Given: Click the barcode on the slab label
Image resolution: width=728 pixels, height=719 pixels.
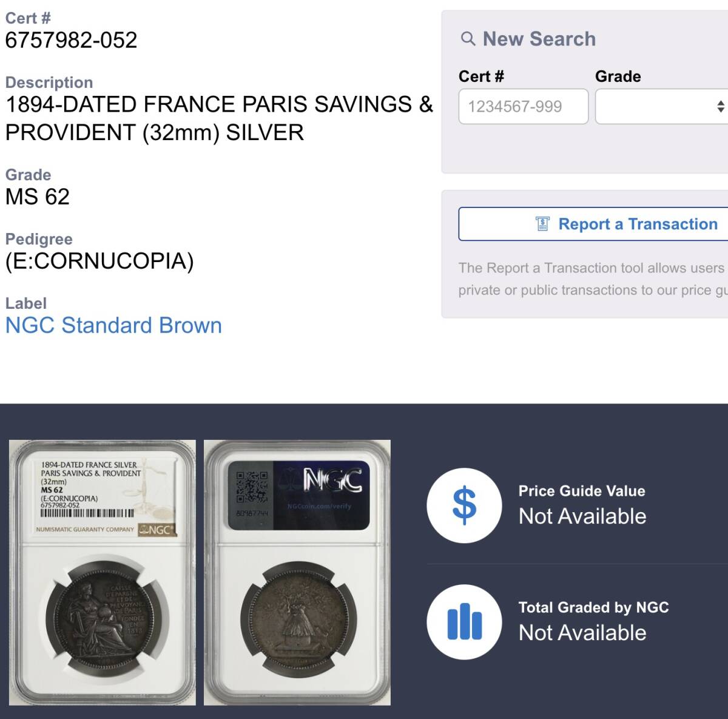Looking at the screenshot, I should pyautogui.click(x=87, y=513).
